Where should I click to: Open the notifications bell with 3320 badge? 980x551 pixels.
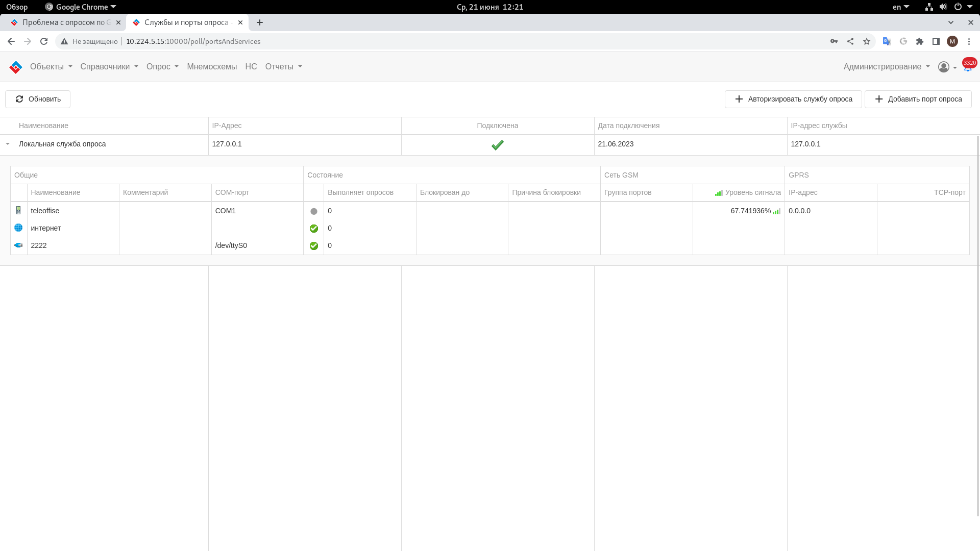click(968, 67)
